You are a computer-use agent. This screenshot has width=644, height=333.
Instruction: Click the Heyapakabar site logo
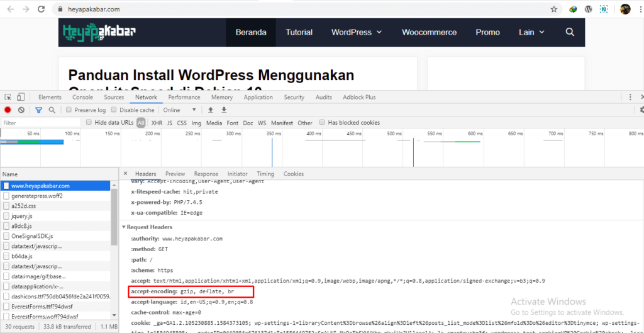click(99, 33)
